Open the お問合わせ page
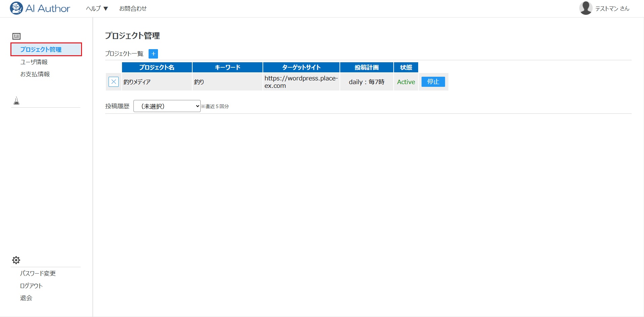644x317 pixels. (x=133, y=8)
